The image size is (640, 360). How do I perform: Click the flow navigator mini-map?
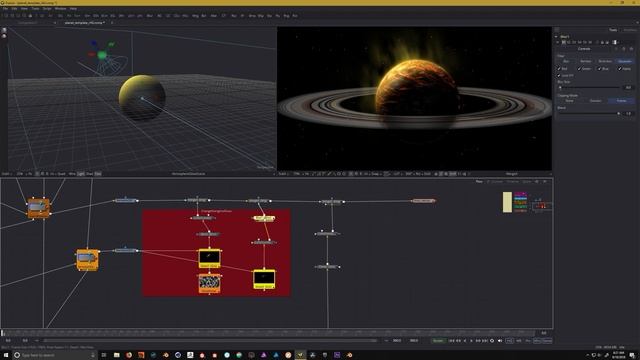click(x=542, y=205)
